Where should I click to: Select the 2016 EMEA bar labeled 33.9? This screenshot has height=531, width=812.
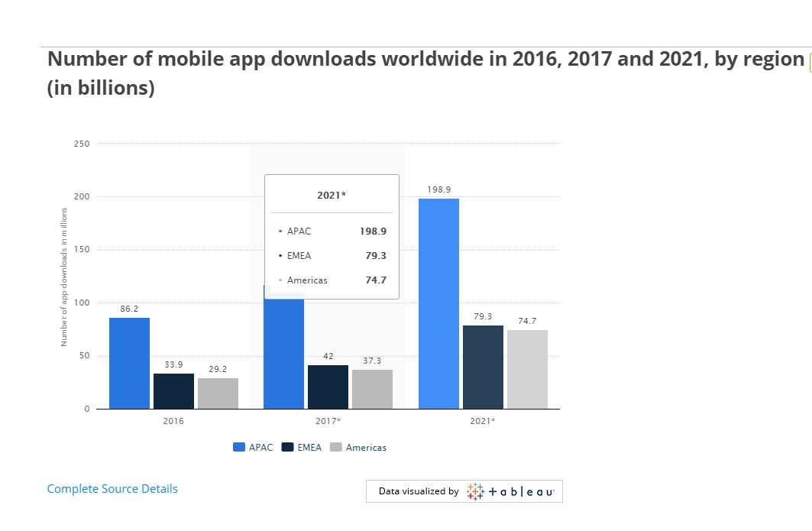(173, 391)
